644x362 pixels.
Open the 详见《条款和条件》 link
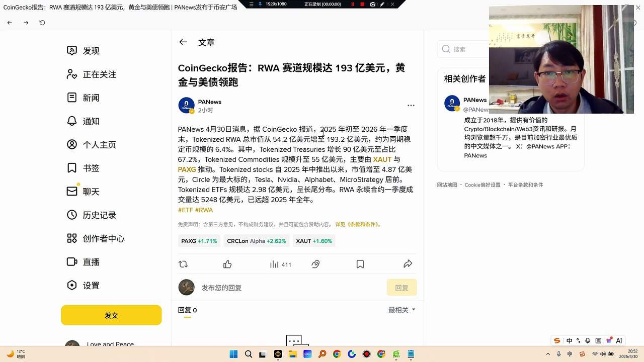[x=358, y=225]
